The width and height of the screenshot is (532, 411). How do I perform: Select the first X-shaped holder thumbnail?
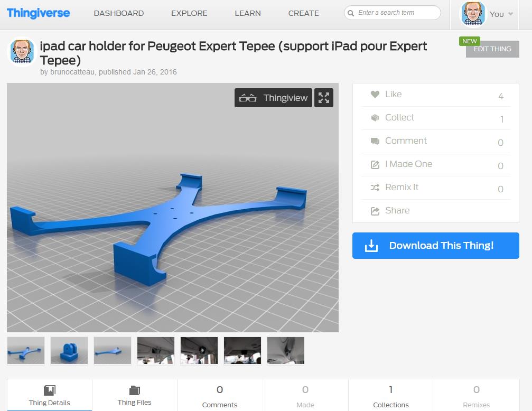pyautogui.click(x=26, y=350)
